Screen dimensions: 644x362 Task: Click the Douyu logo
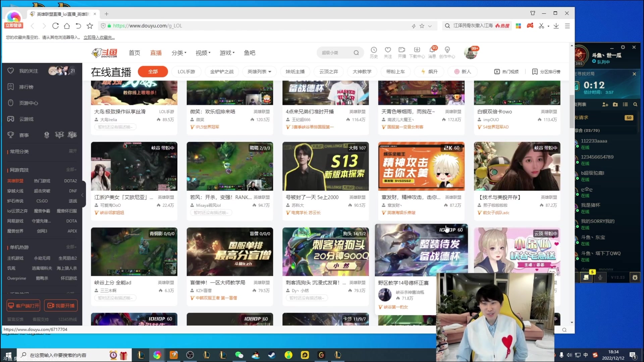click(x=105, y=53)
